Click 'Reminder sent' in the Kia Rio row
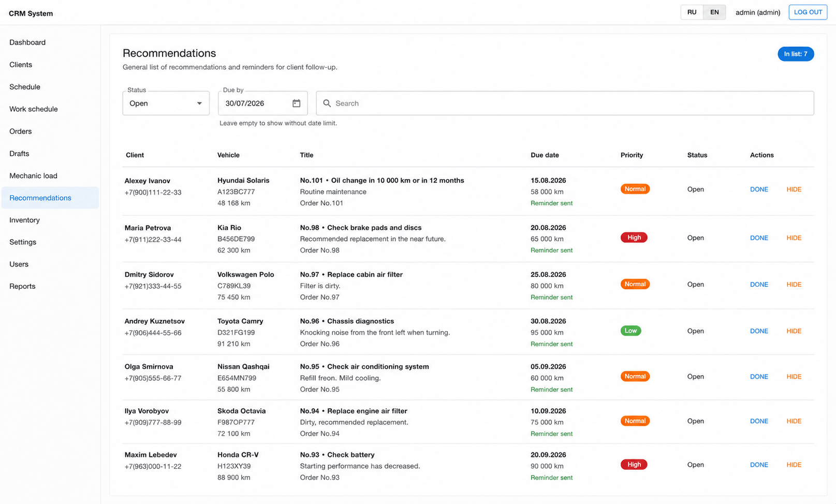This screenshot has width=836, height=504. 551,250
